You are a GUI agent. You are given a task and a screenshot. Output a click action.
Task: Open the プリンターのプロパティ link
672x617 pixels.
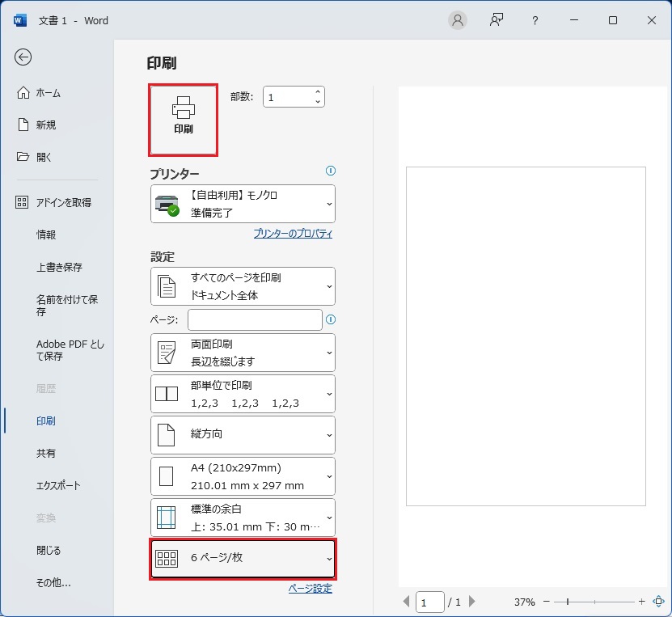tap(293, 234)
